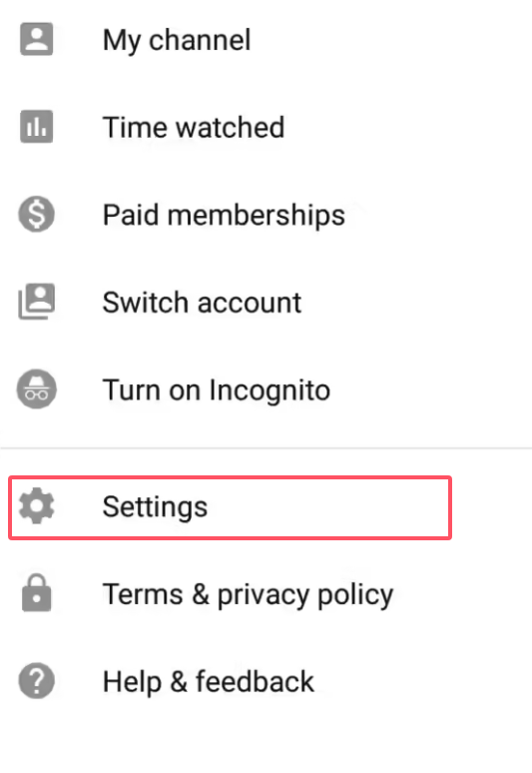Tap the Incognito hat and glasses icon
Screen dimensions: 532x773
click(x=37, y=388)
